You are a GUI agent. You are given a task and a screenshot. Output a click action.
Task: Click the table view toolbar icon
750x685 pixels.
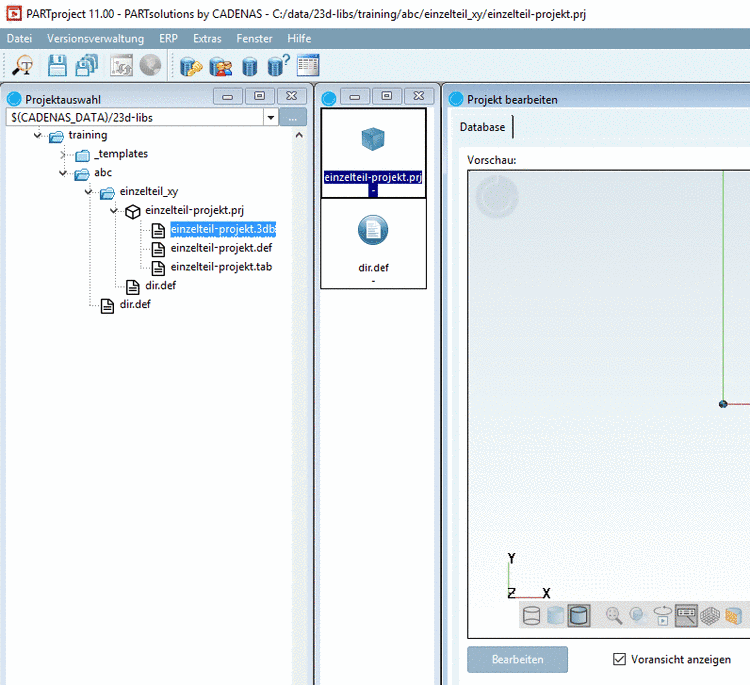[x=308, y=66]
